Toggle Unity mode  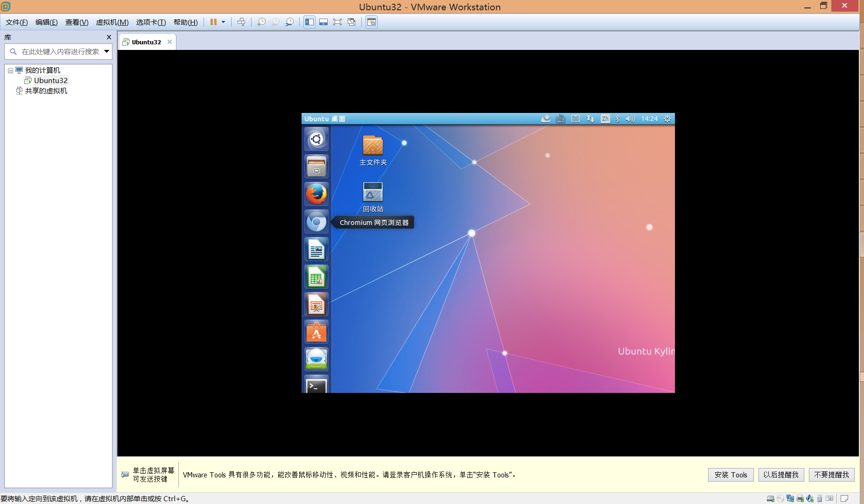[x=351, y=22]
